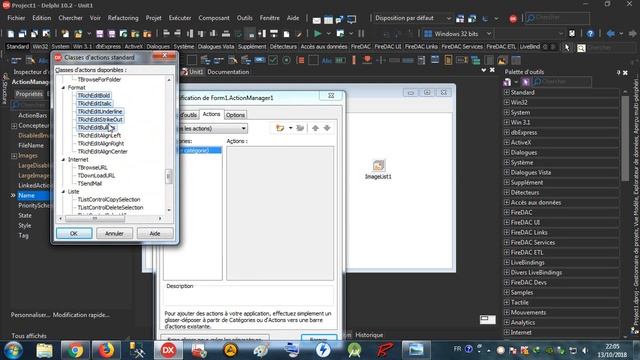Click the radio button component icon in palette
This screenshot has width=640, height=360.
click(287, 60)
